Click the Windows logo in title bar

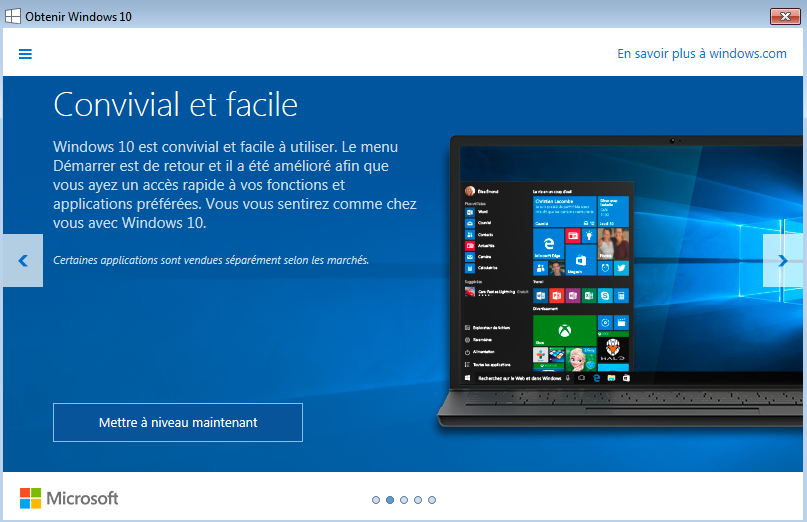[12, 16]
